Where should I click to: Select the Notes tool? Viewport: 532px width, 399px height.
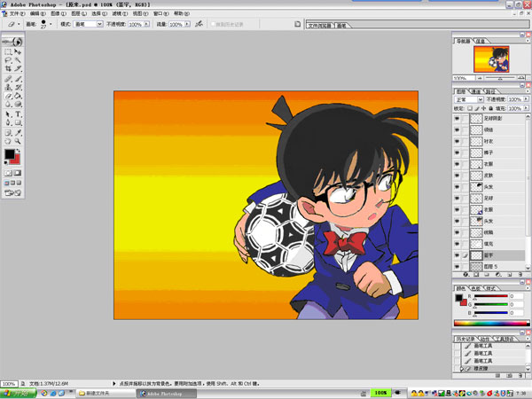tap(8, 133)
